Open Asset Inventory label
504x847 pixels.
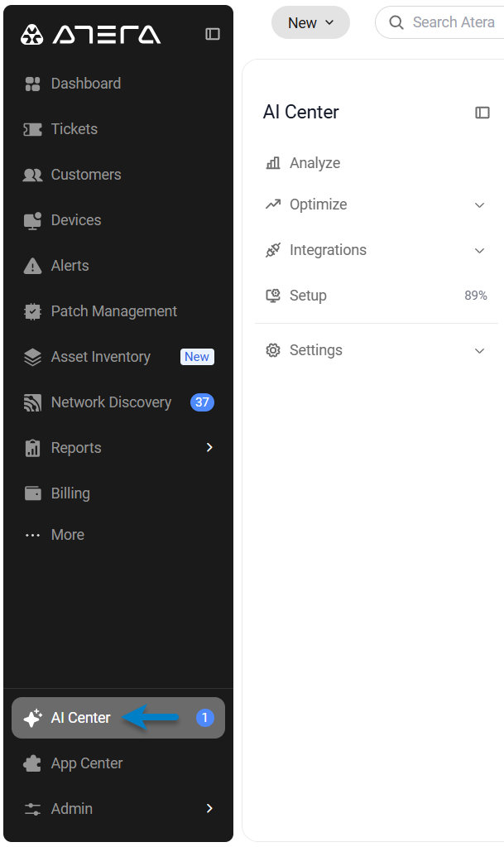point(100,357)
